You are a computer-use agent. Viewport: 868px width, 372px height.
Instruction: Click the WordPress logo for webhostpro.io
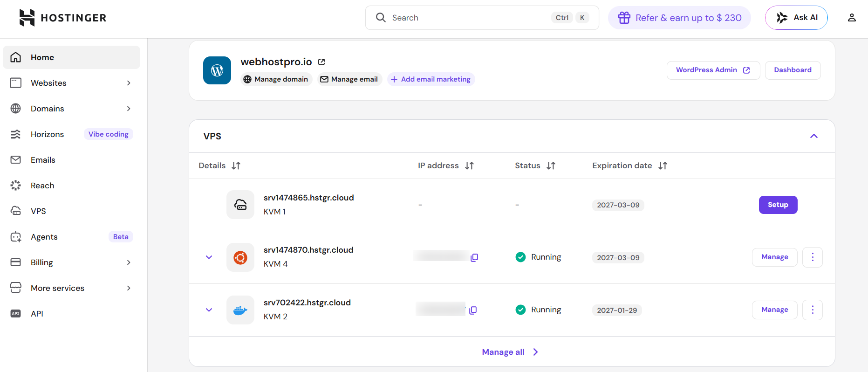[x=217, y=70]
